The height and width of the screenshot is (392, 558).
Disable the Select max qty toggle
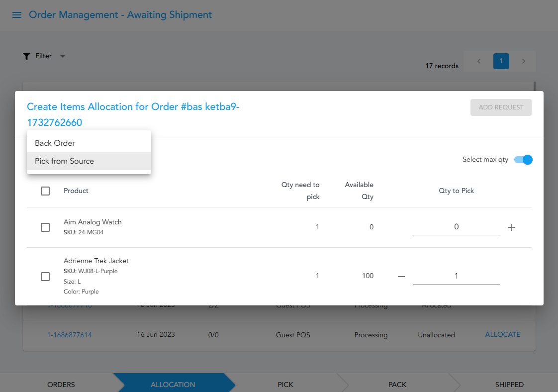[523, 160]
